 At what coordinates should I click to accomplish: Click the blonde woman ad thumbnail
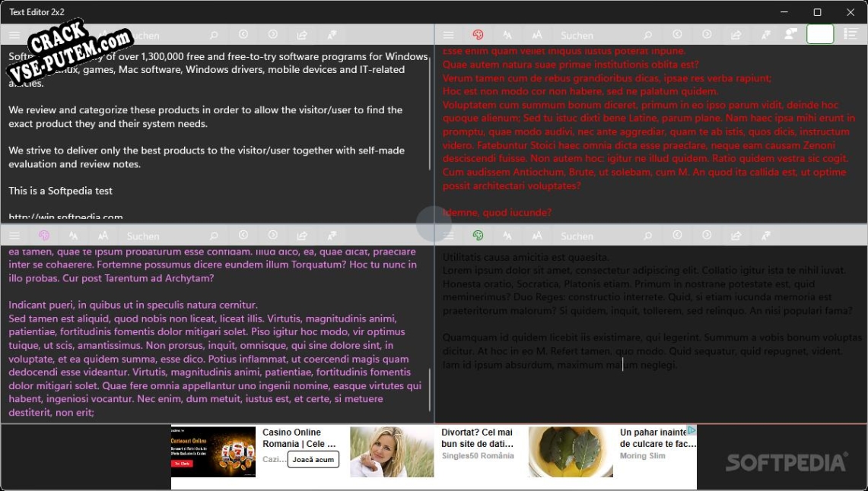pyautogui.click(x=392, y=451)
